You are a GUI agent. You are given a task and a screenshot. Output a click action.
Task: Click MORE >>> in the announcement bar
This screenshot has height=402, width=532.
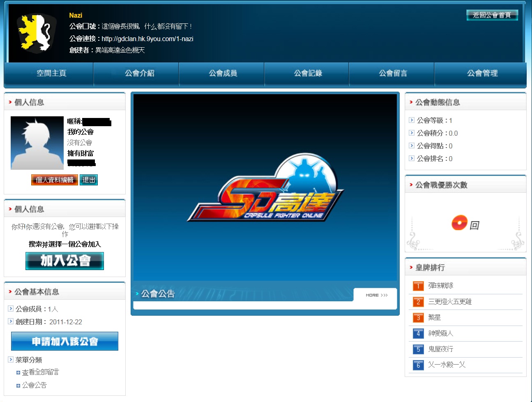pyautogui.click(x=377, y=295)
